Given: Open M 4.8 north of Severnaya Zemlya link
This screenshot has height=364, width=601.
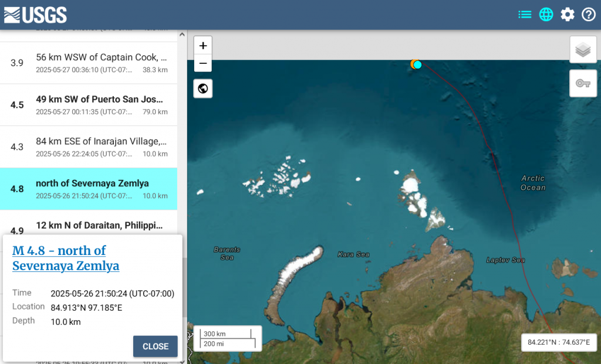Looking at the screenshot, I should tap(66, 258).
